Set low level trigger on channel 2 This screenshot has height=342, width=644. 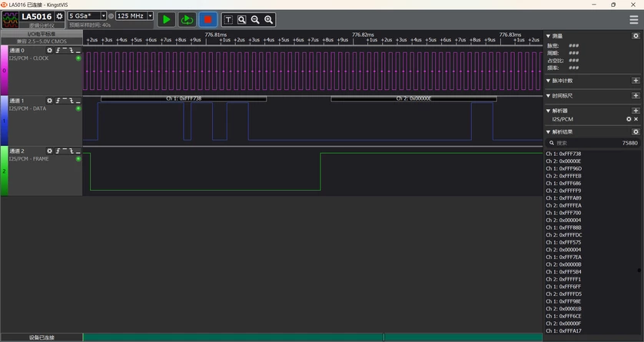[x=78, y=151]
